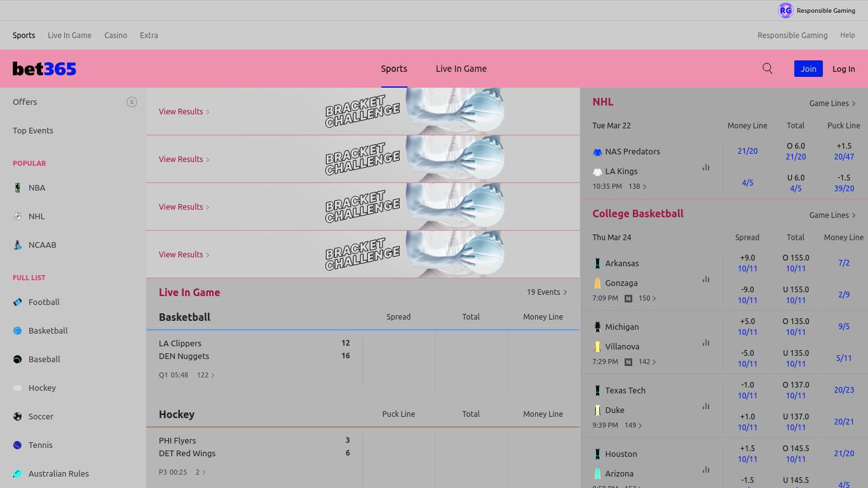868x488 pixels.
Task: Click the Baseball sidebar icon
Action: coord(18,359)
